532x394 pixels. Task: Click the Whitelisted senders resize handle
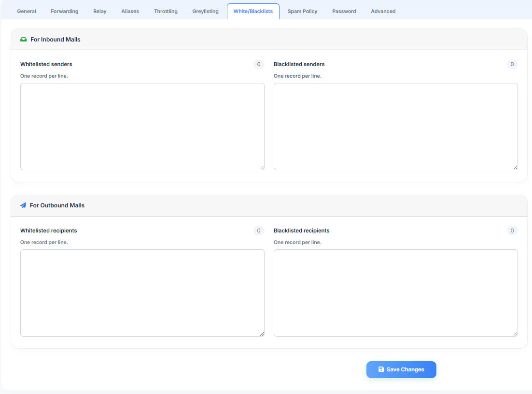pyautogui.click(x=262, y=167)
